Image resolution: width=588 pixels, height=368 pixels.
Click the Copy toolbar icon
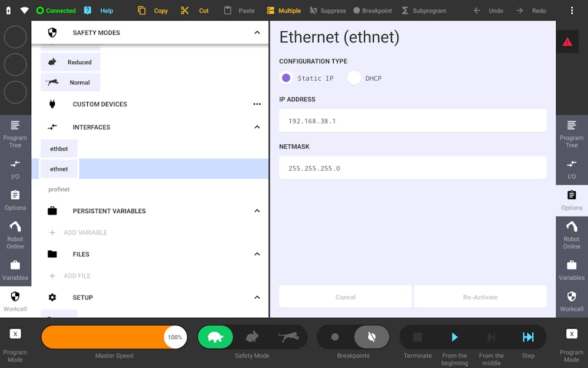(x=141, y=11)
